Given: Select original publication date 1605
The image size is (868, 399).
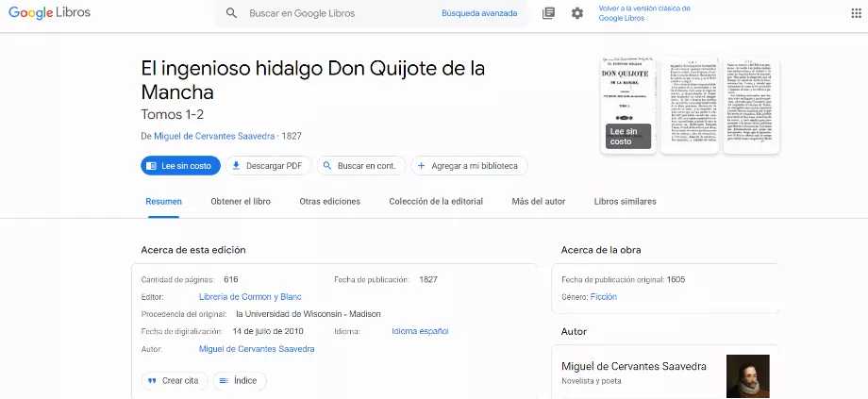Looking at the screenshot, I should click(676, 279).
